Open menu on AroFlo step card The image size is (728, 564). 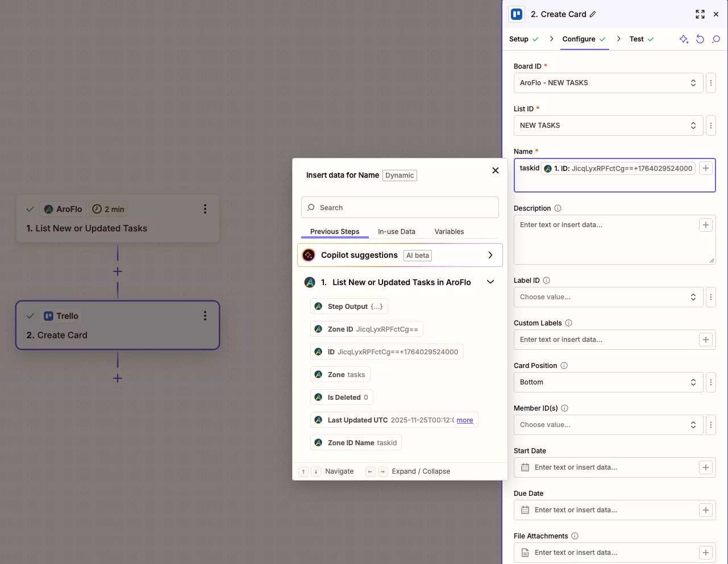pos(205,209)
